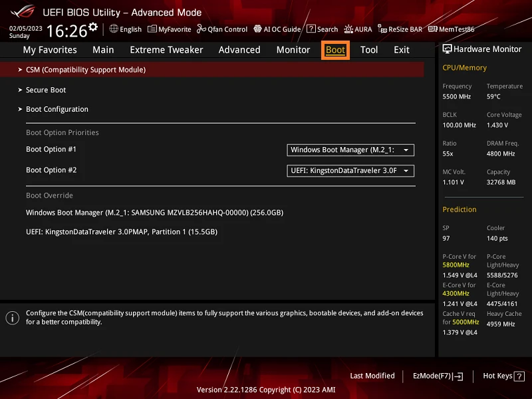532x399 pixels.
Task: Expand the Secure Boot submenu
Action: point(46,90)
